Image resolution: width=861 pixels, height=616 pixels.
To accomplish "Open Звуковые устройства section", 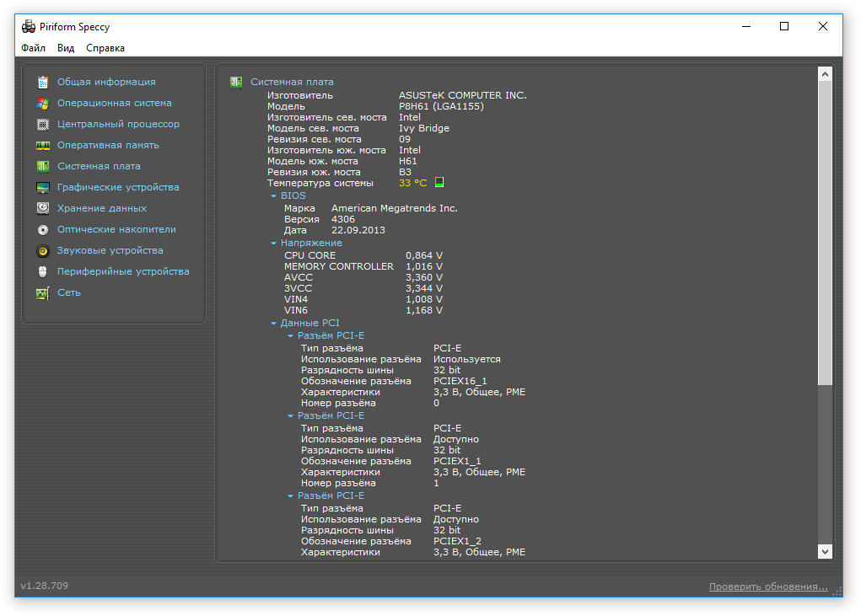I will coord(110,250).
